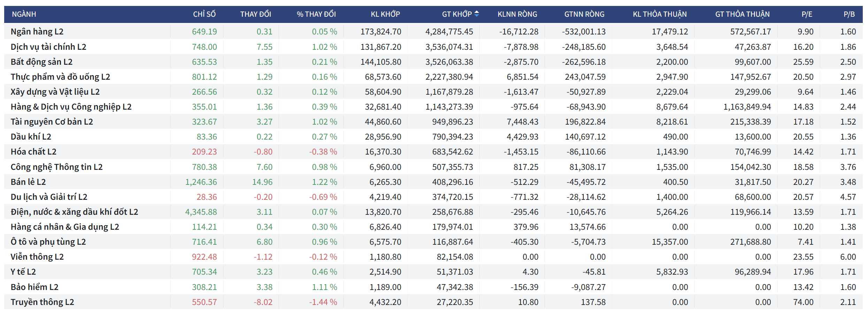Image resolution: width=868 pixels, height=314 pixels.
Task: Click the sort arrow beside GT KHỚP
Action: point(476,14)
